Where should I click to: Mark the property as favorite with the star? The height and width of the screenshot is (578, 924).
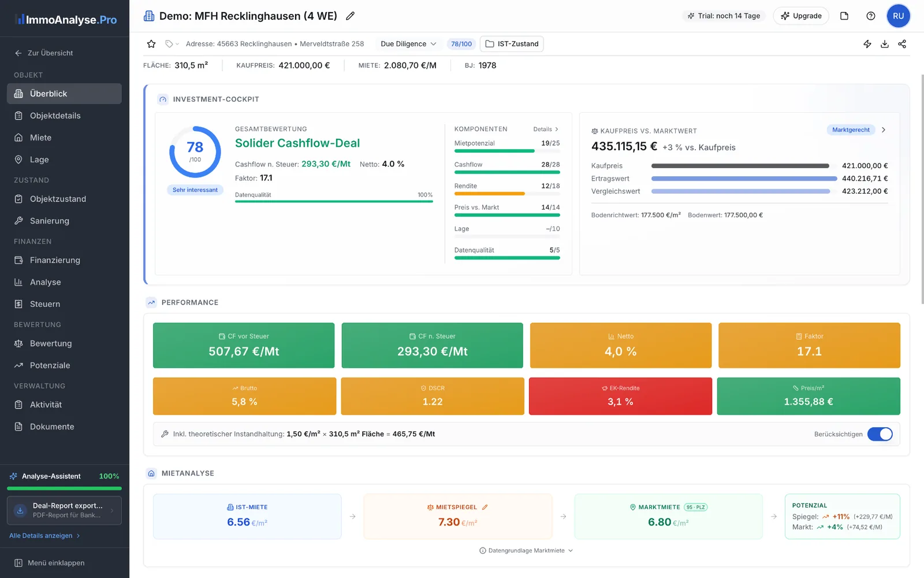point(151,43)
